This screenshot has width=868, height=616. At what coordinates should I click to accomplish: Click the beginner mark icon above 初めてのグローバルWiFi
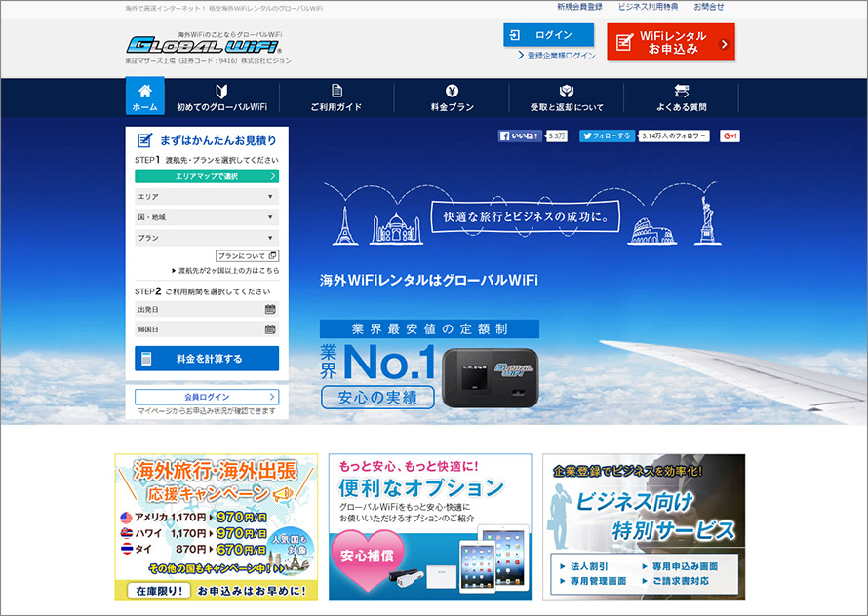click(221, 91)
